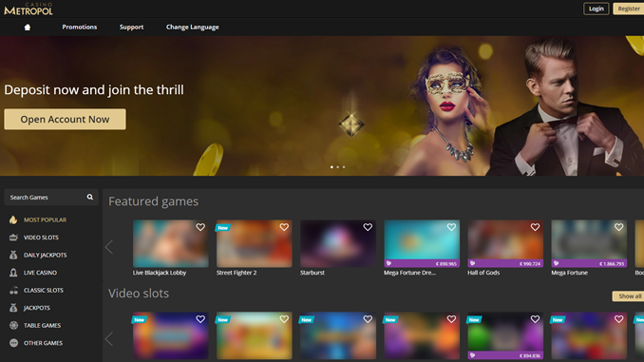
Task: Select Jackpots category in sidebar
Action: tap(37, 308)
